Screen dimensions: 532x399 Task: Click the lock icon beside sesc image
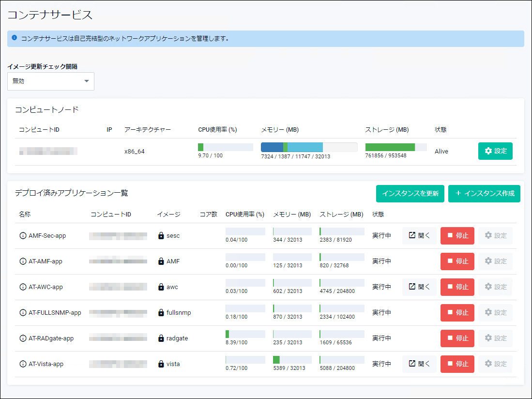coord(161,236)
